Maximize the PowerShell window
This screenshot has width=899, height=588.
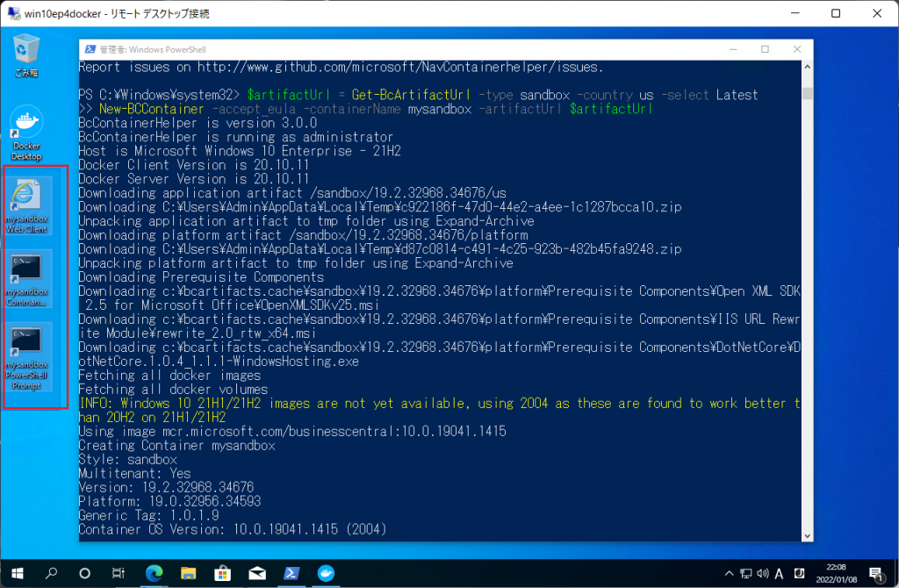(x=765, y=49)
